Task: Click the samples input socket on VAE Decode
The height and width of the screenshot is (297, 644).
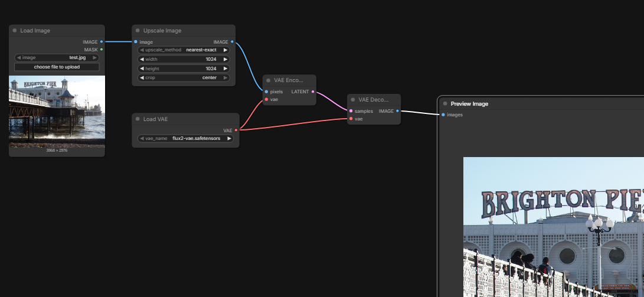Action: (x=351, y=111)
